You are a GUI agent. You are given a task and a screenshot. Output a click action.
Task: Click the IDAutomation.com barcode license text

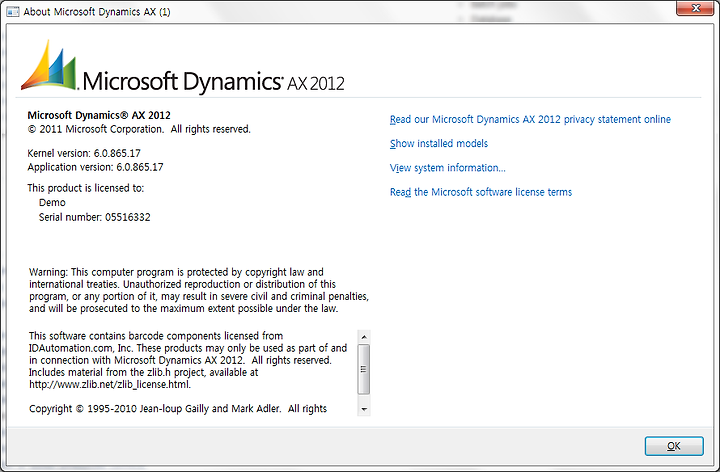pyautogui.click(x=188, y=348)
